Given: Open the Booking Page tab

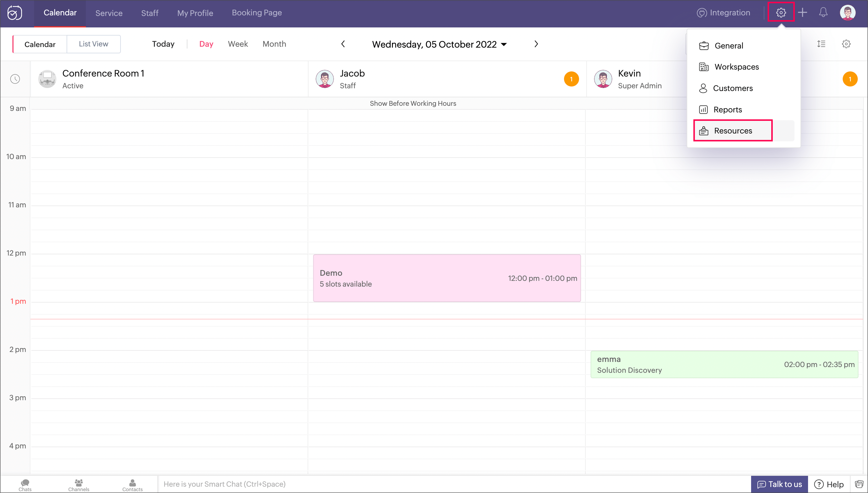Looking at the screenshot, I should (257, 13).
